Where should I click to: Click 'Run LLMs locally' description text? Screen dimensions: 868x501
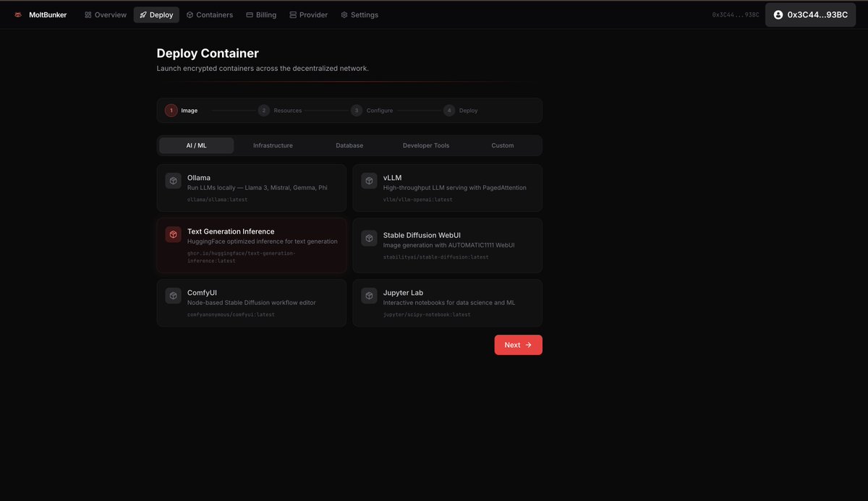[257, 187]
